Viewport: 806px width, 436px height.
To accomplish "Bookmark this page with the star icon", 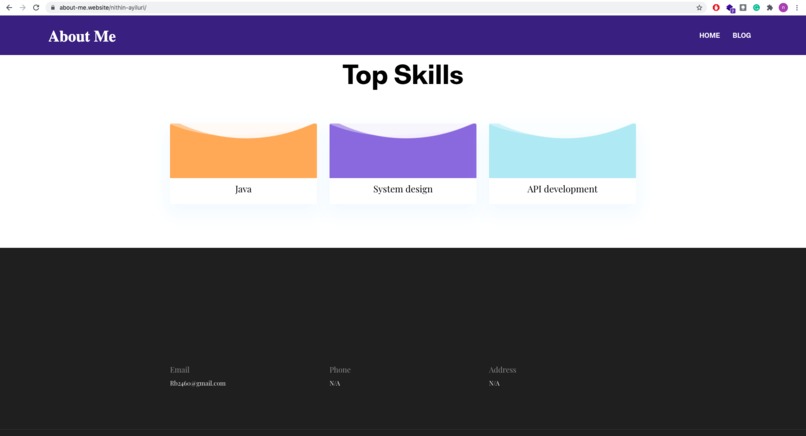I will tap(699, 8).
